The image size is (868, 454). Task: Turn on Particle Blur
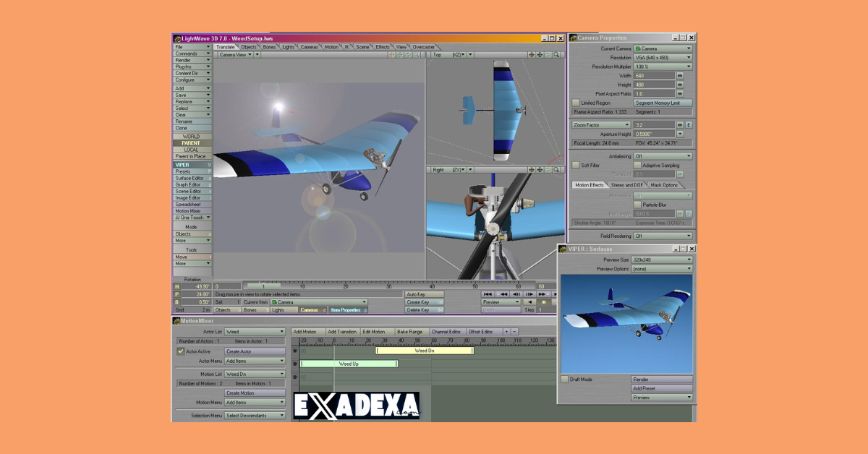click(x=637, y=204)
